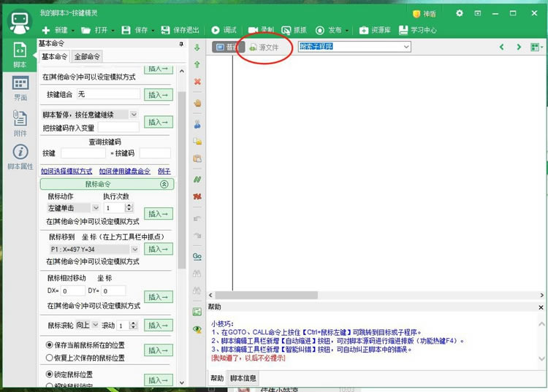Viewport: 548px width, 392px height.
Task: Select the 锁定鼠标位置 radio button
Action: (x=48, y=374)
